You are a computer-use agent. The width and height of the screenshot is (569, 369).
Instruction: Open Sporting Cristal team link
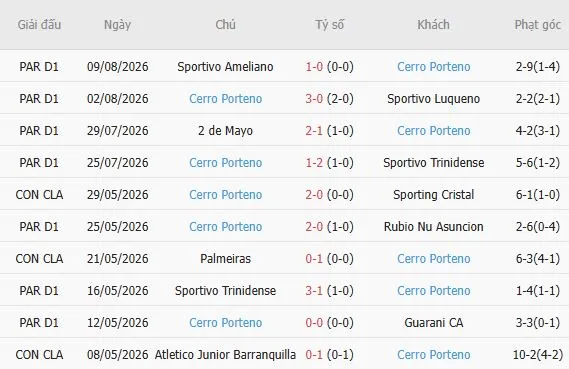click(x=434, y=195)
